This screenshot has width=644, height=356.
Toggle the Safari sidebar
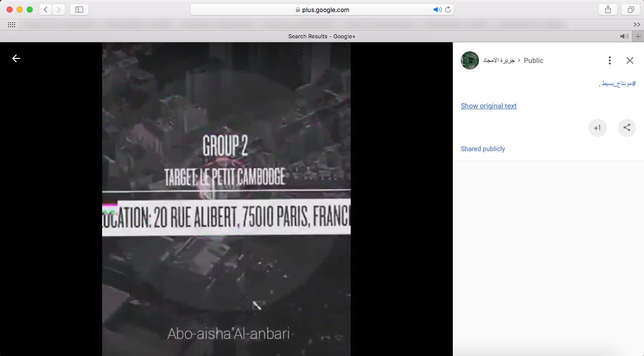[x=79, y=10]
